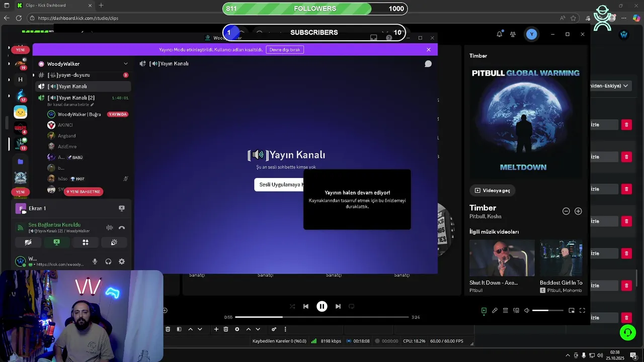Open the Windows notification center
Screen dimensions: 644x362
click(633, 355)
